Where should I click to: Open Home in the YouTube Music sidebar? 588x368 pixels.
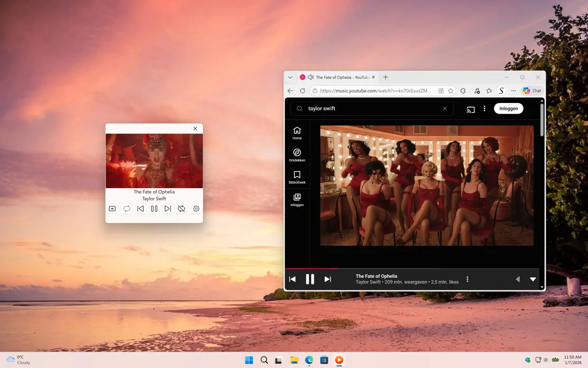click(x=297, y=132)
